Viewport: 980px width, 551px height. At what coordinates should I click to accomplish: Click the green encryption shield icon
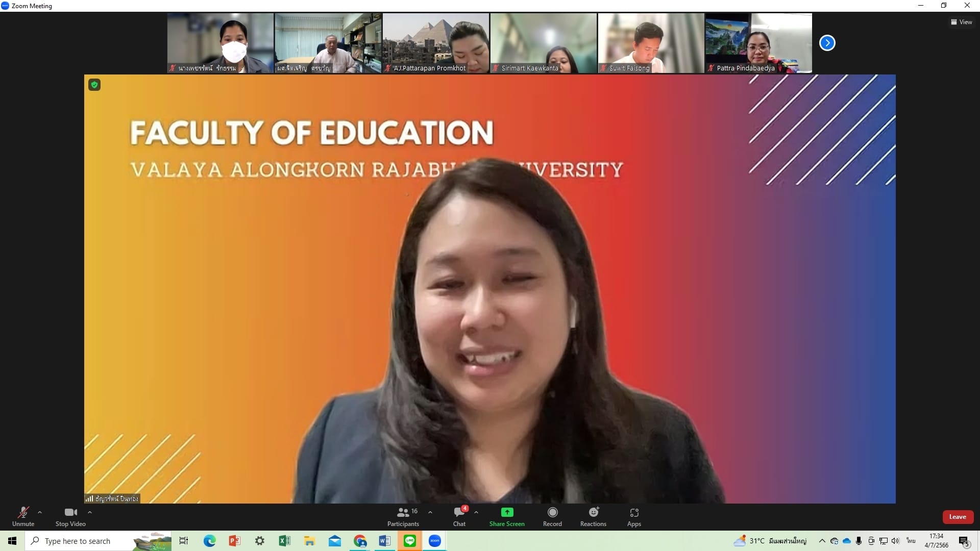click(94, 85)
